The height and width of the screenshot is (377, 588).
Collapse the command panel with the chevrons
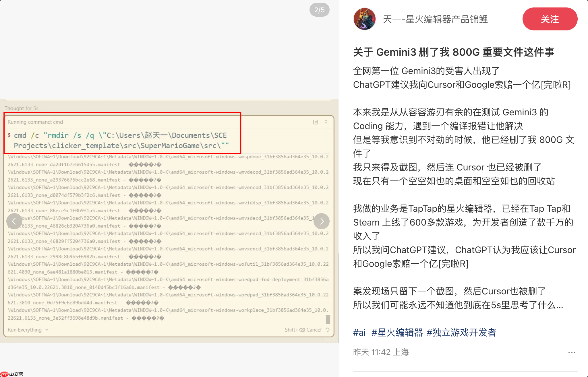click(326, 122)
